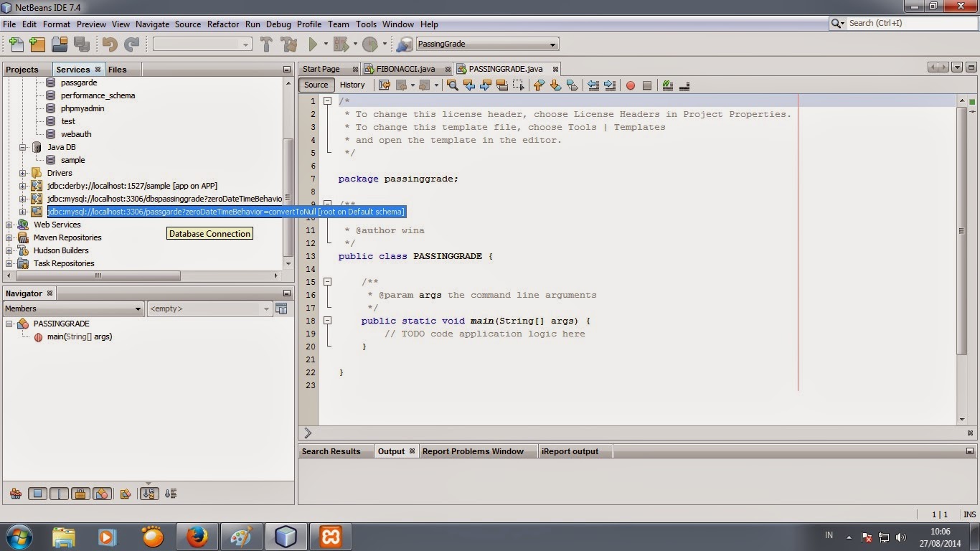Click the Build Project hammer icon

[x=266, y=44]
